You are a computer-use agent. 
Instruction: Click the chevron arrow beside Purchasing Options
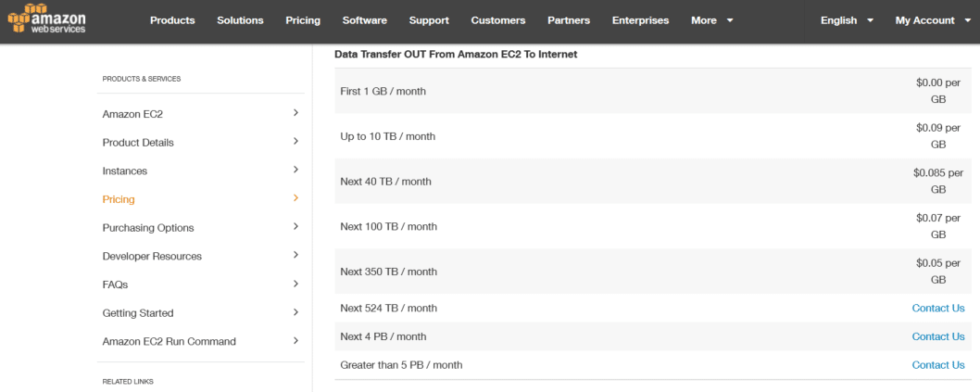coord(295,226)
